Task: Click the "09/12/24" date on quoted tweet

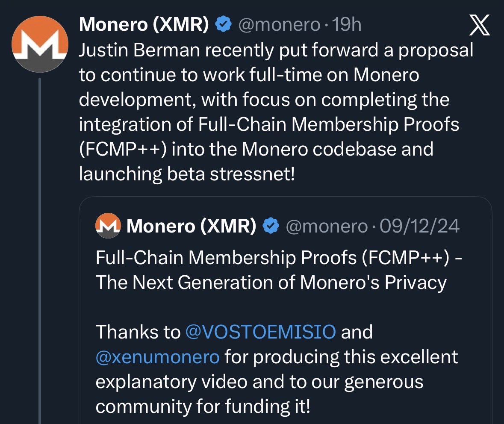Action: point(419,226)
